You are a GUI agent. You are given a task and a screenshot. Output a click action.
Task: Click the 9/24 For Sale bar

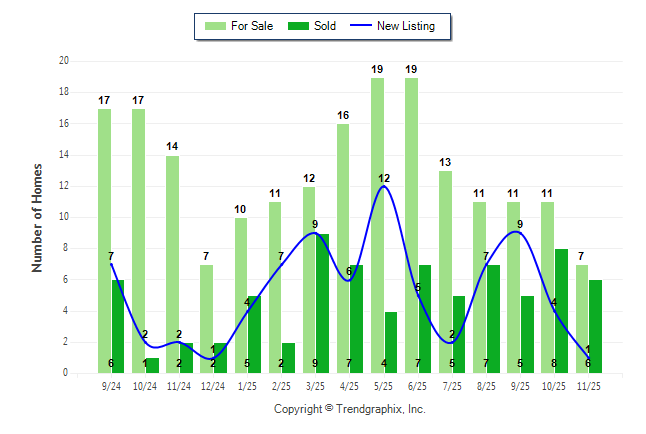(105, 240)
